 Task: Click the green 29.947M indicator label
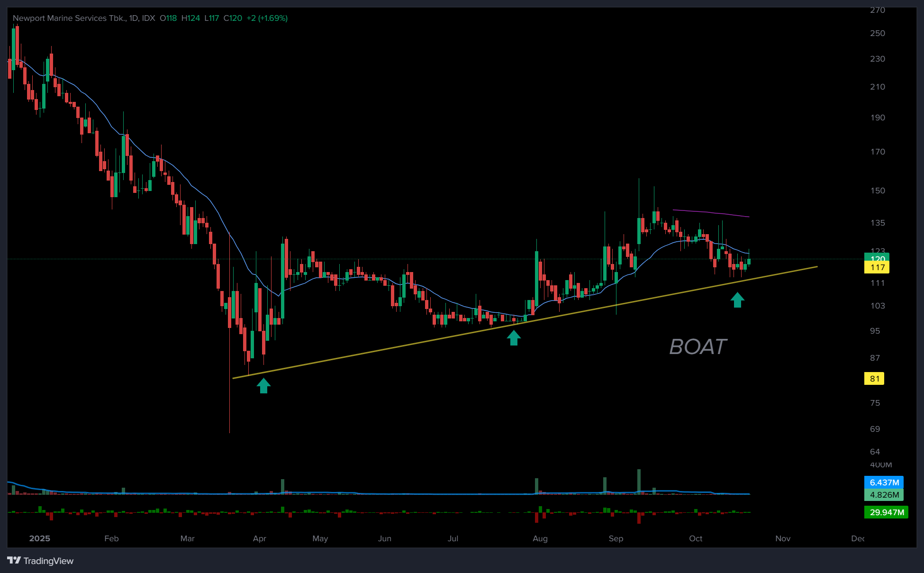click(886, 512)
